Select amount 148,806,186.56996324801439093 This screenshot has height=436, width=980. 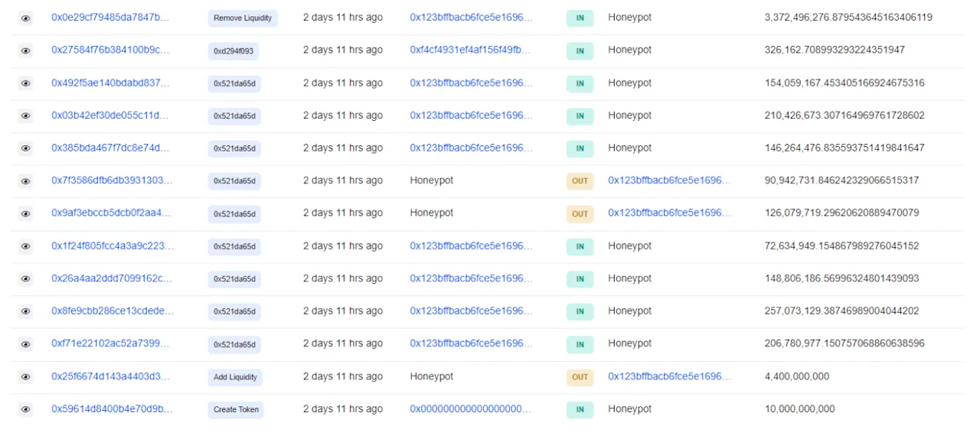841,278
